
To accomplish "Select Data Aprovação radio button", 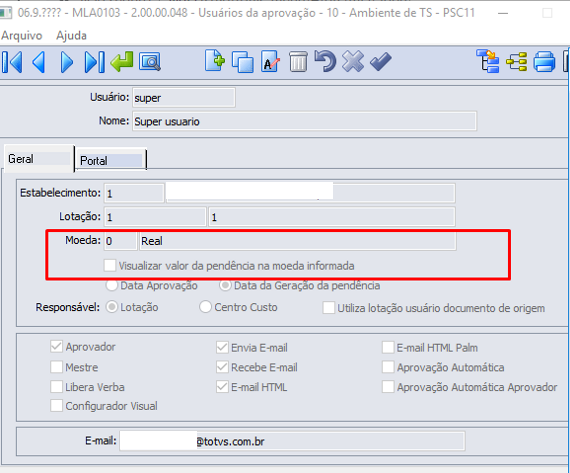I will click(112, 285).
